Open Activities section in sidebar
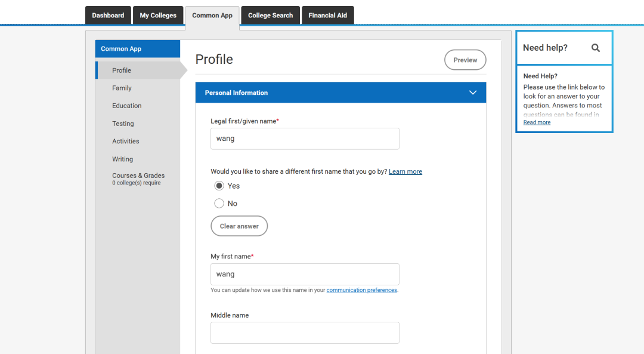Screen dimensions: 644x354 pyautogui.click(x=125, y=141)
